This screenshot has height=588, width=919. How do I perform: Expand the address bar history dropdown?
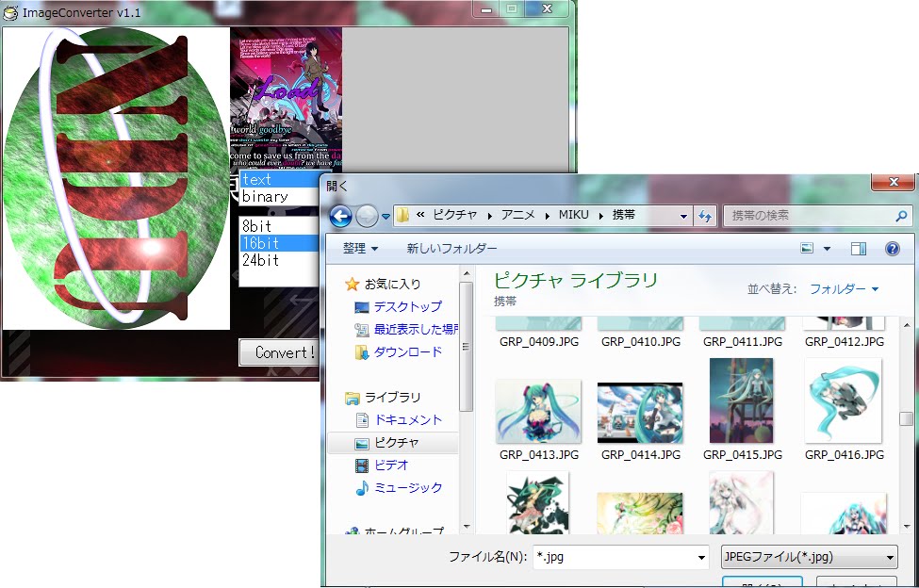pos(683,216)
